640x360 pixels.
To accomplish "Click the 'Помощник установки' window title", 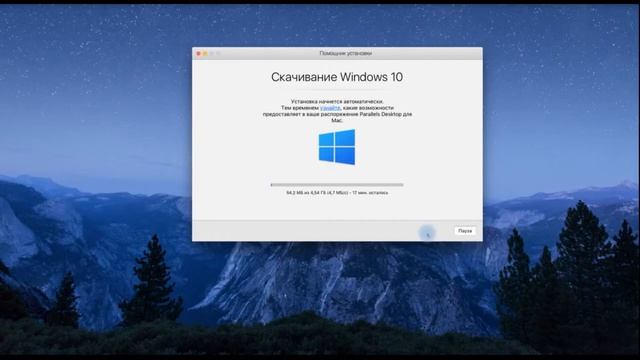I will point(345,53).
